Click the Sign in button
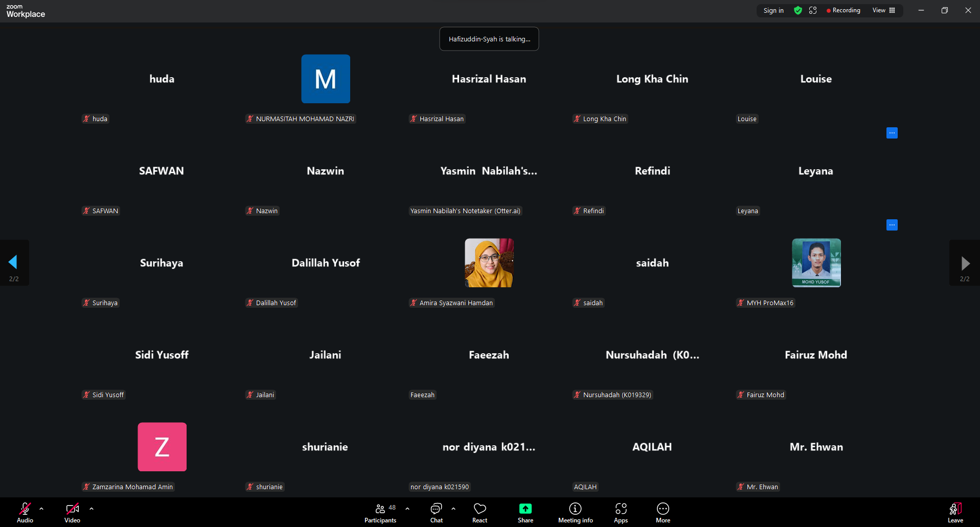This screenshot has width=980, height=527. click(773, 10)
